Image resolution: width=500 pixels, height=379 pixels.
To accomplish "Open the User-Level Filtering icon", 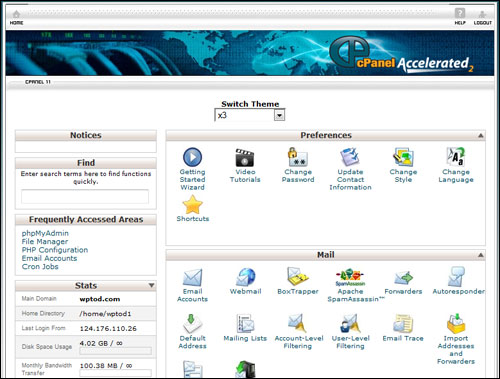I will pos(350,323).
